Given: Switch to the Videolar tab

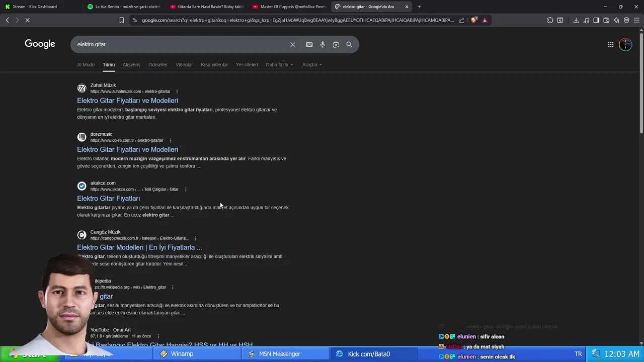Looking at the screenshot, I should pos(184,65).
